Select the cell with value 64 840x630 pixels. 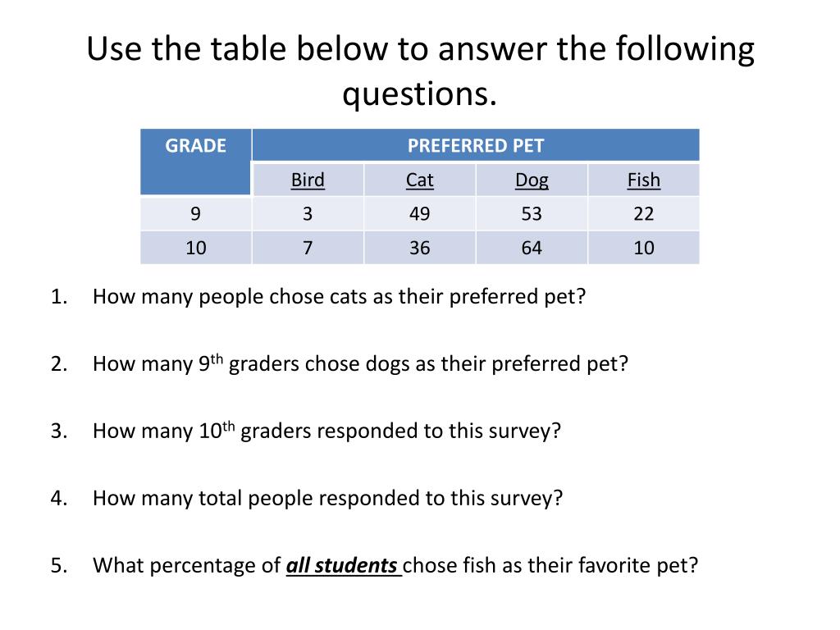[532, 248]
